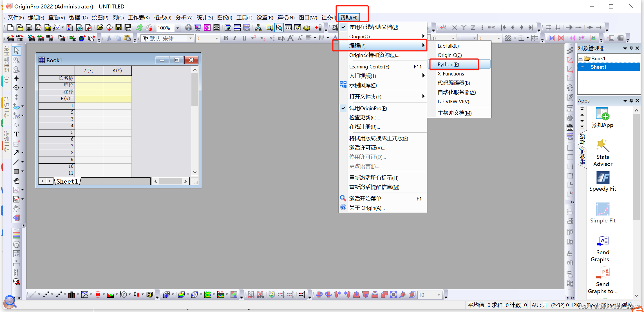This screenshot has height=312, width=644.
Task: Select the Pointer arrow tool
Action: pyautogui.click(x=17, y=51)
